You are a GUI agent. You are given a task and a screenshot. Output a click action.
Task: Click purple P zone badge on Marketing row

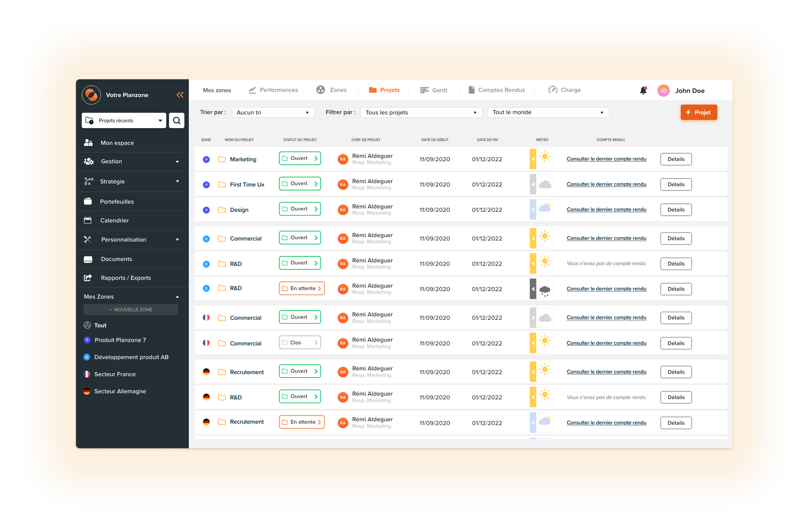click(206, 159)
